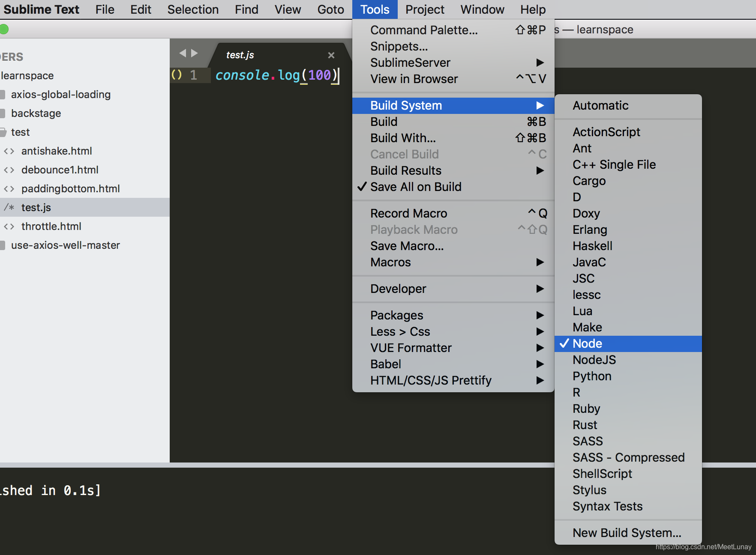The image size is (756, 555).
Task: Choose Automatic build system
Action: point(628,106)
